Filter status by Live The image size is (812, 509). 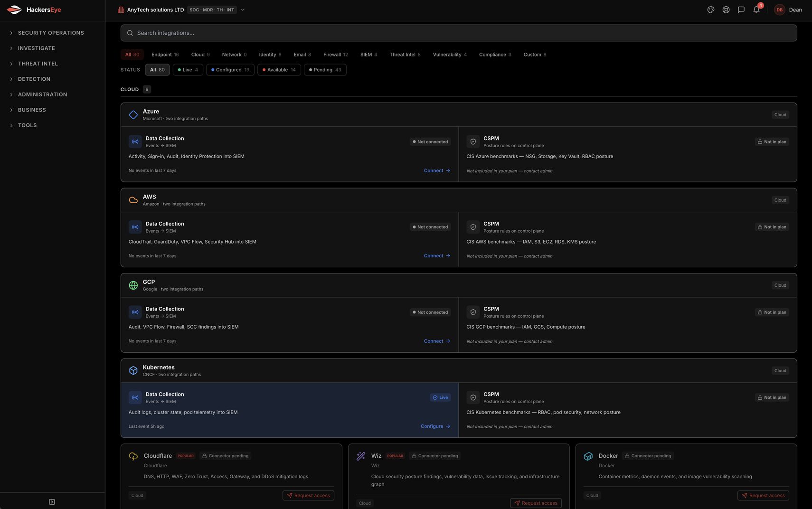tap(188, 70)
